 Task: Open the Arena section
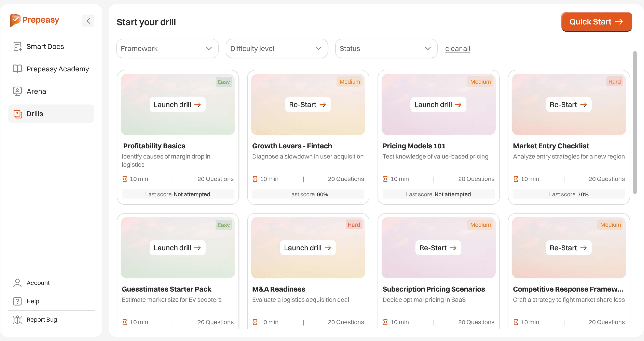click(36, 91)
